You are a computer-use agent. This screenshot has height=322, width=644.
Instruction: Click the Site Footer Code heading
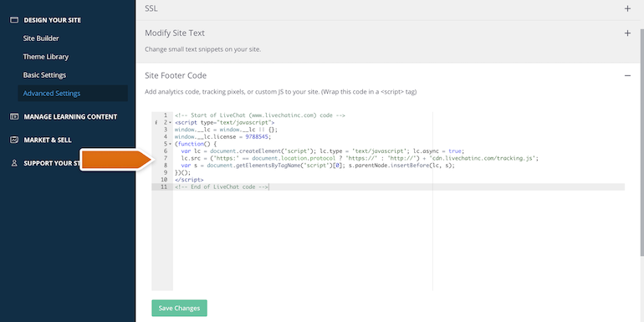coord(176,75)
